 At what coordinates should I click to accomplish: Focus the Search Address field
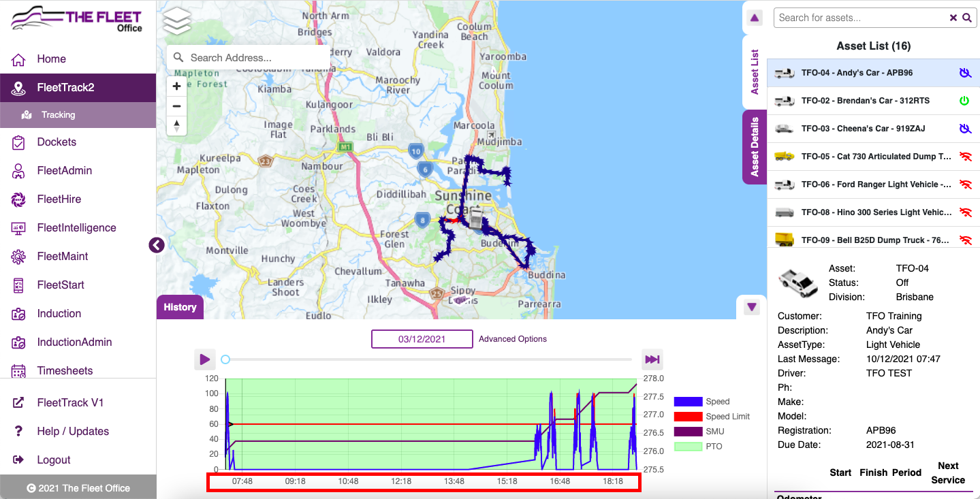249,58
